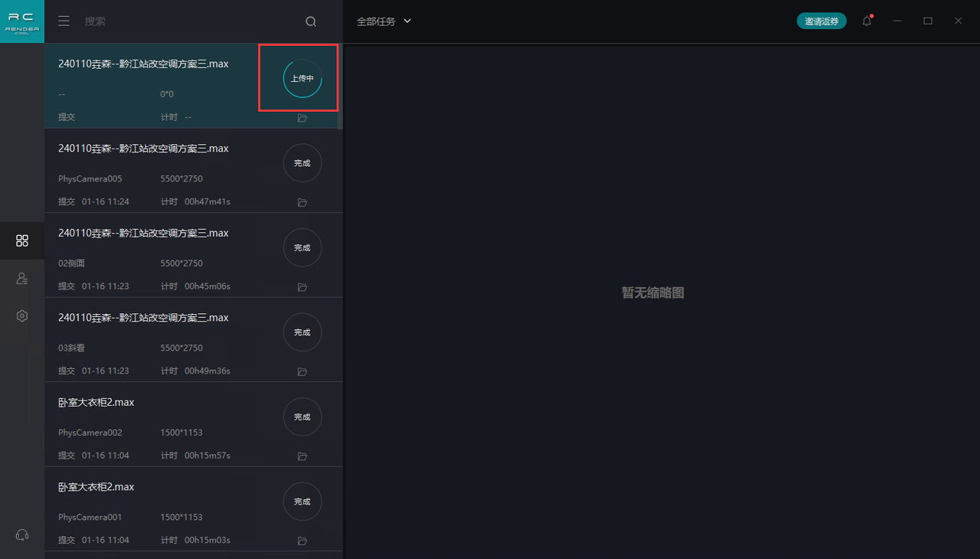Open the notification bell

[x=867, y=21]
